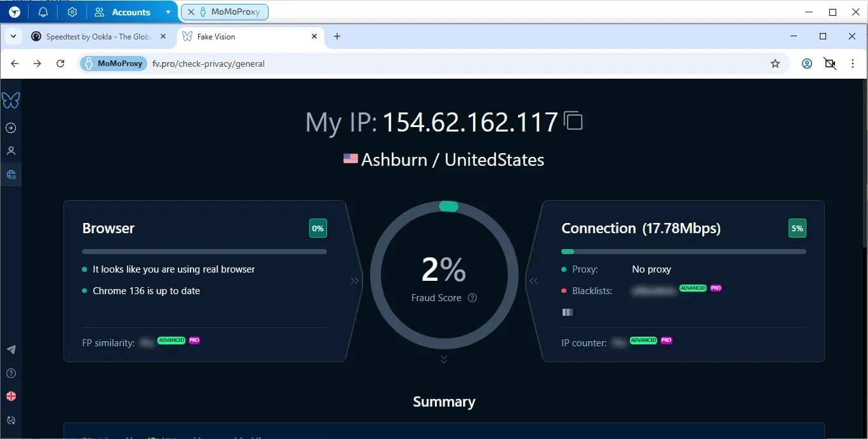
Task: Click the fv.pro address bar field
Action: [210, 64]
